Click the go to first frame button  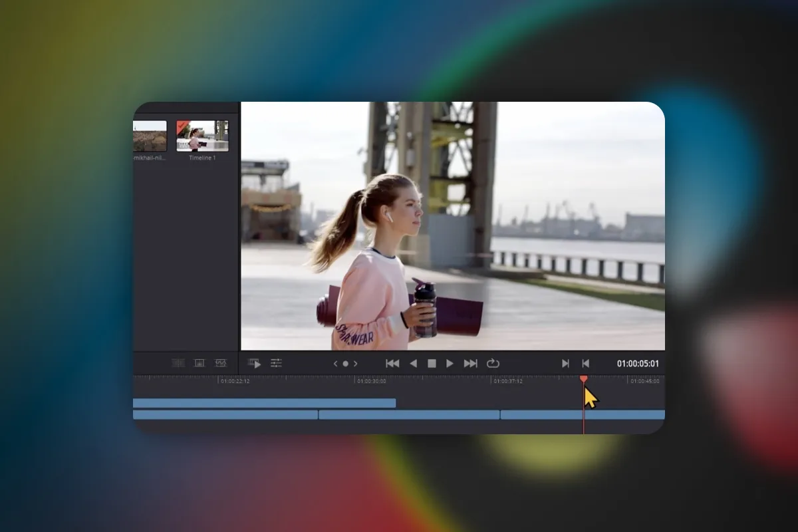pos(392,363)
